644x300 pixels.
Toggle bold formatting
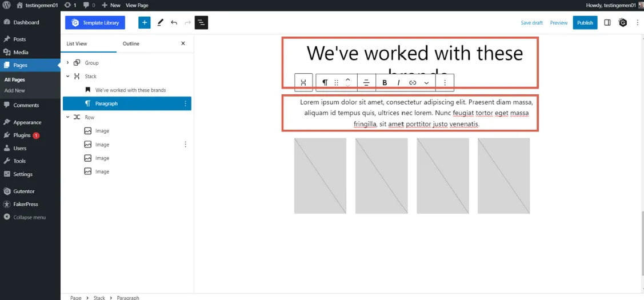click(x=385, y=82)
